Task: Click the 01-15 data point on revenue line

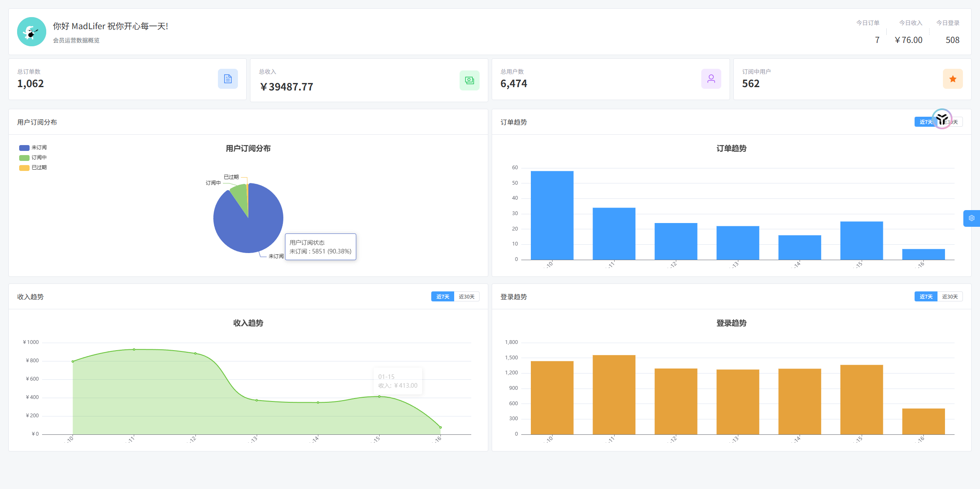Action: point(379,396)
